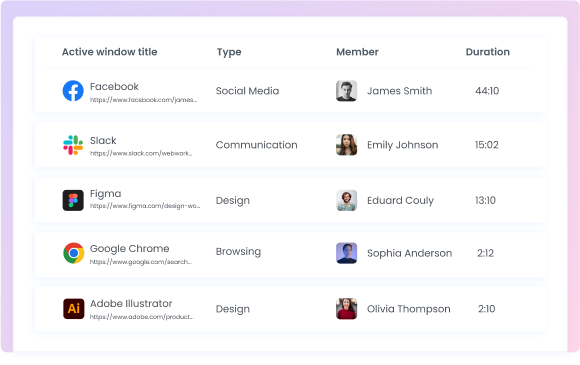Click the Member column header
This screenshot has height=365, width=580.
click(x=357, y=52)
